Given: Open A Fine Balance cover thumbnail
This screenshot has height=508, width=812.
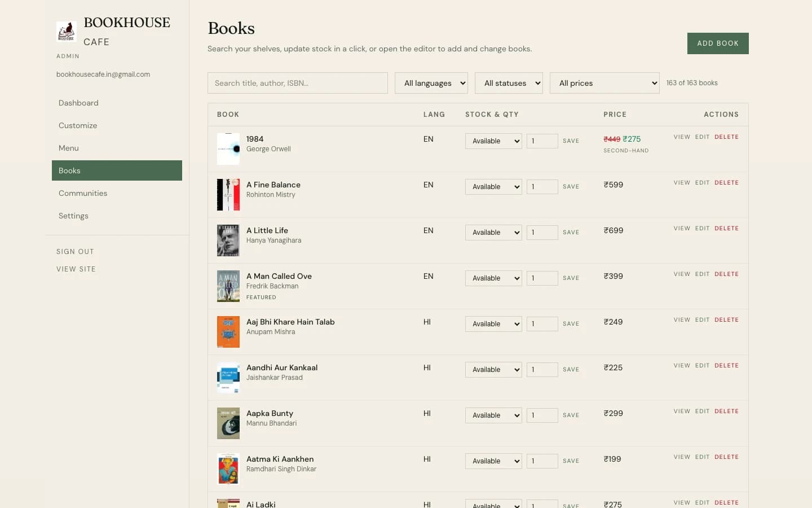Looking at the screenshot, I should coord(228,195).
